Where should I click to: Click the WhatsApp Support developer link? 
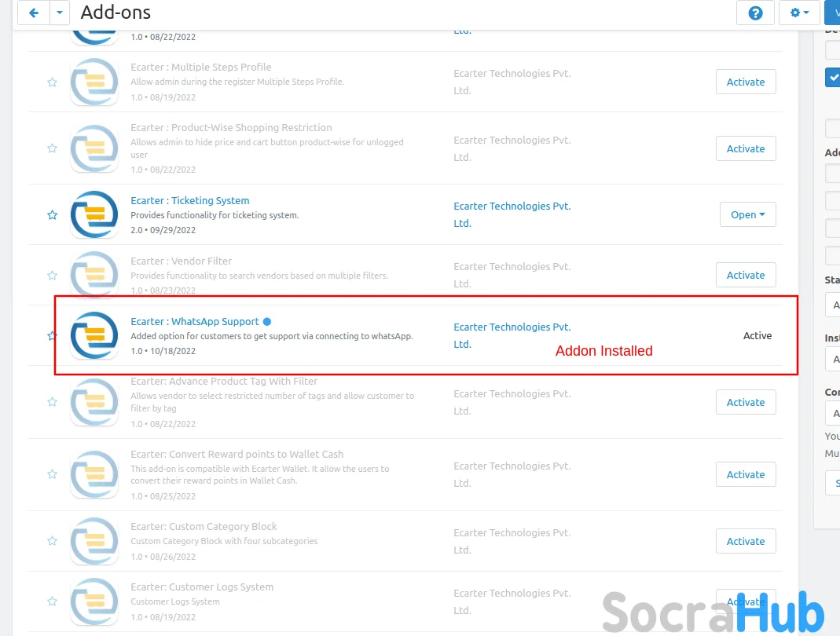[x=512, y=336]
